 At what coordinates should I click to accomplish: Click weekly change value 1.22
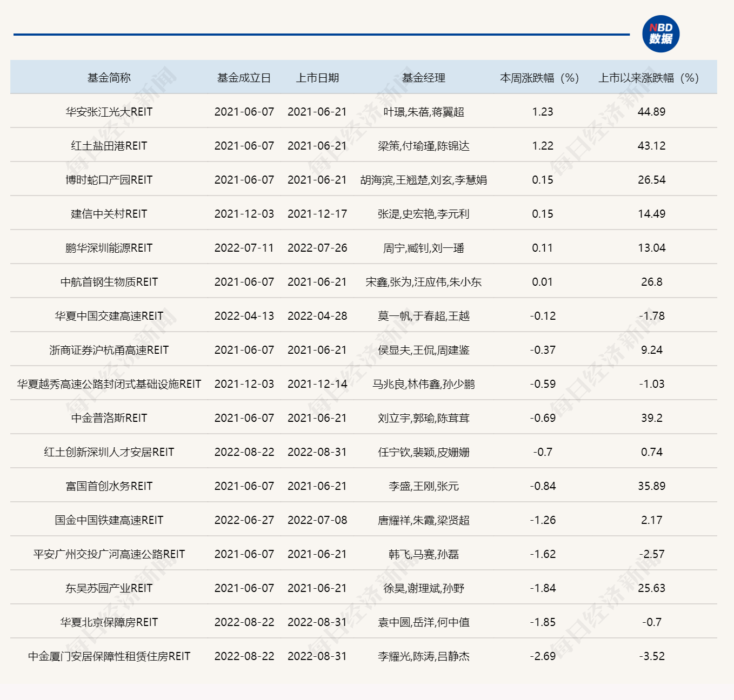pyautogui.click(x=543, y=146)
